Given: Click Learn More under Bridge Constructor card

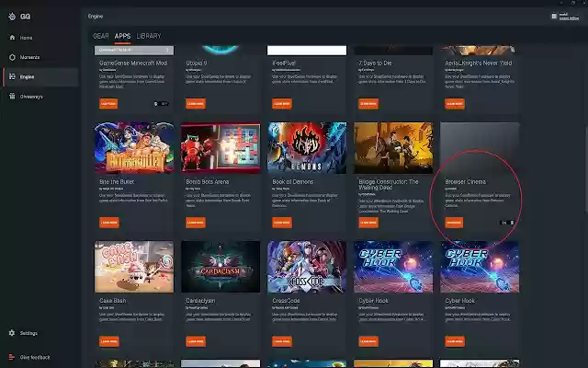Looking at the screenshot, I should point(368,223).
